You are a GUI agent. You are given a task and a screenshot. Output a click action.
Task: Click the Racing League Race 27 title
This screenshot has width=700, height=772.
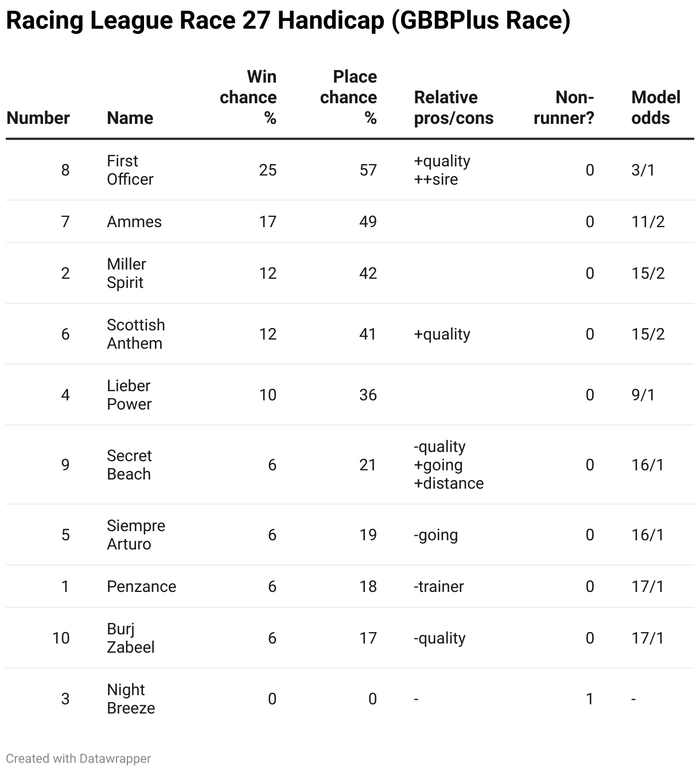[289, 21]
